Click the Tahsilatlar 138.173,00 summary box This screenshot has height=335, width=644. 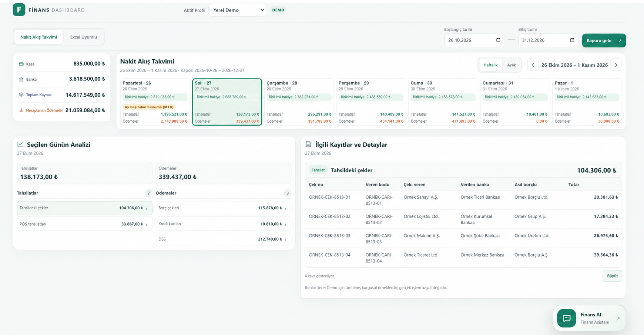pyautogui.click(x=84, y=173)
